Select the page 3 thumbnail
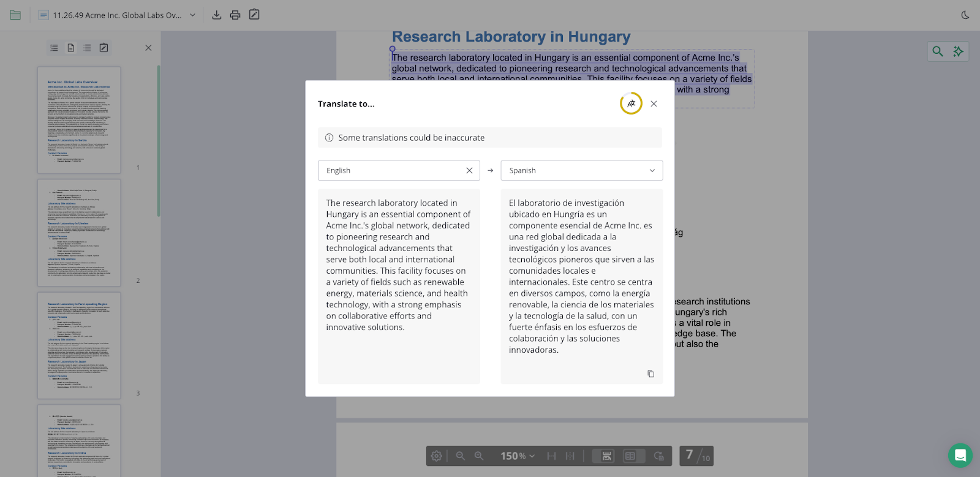This screenshot has width=980, height=477. (x=79, y=345)
